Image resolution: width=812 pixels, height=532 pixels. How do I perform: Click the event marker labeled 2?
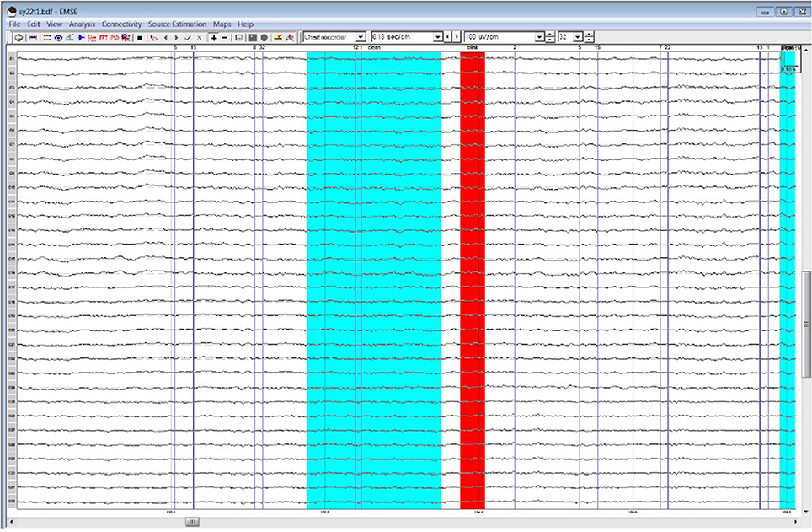(x=515, y=47)
